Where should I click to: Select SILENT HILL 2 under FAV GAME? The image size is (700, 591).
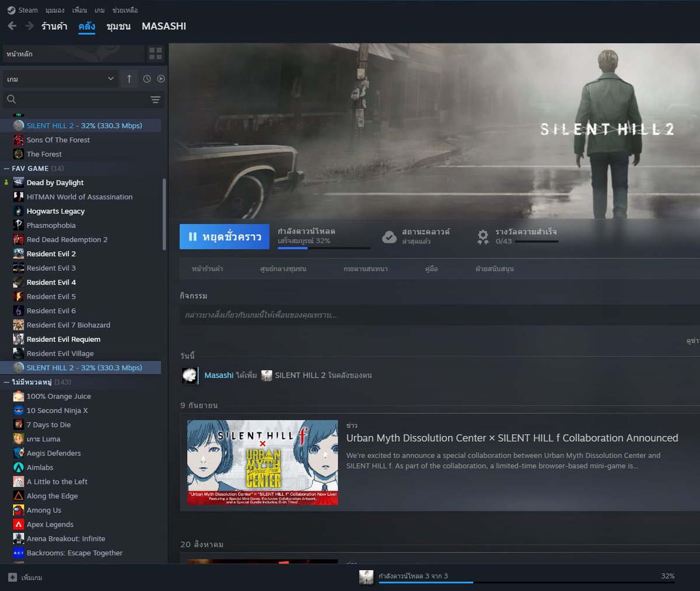pyautogui.click(x=82, y=368)
